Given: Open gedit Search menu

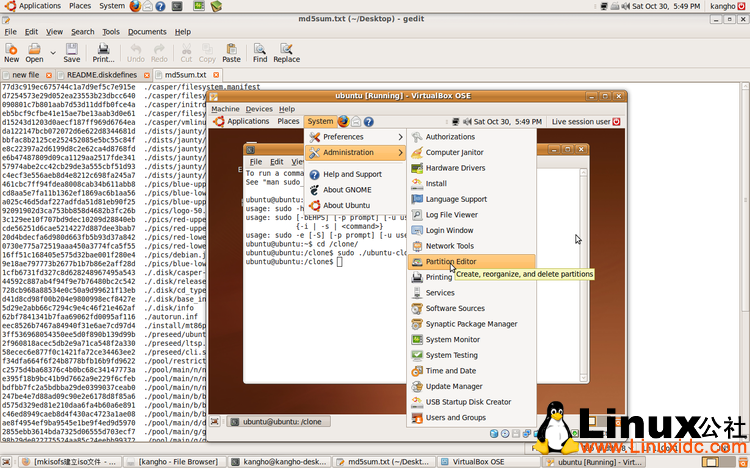Looking at the screenshot, I should click(83, 32).
